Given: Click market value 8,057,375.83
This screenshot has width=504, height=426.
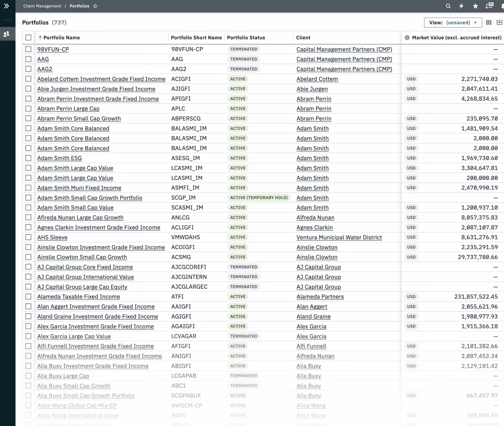Looking at the screenshot, I should tap(479, 218).
